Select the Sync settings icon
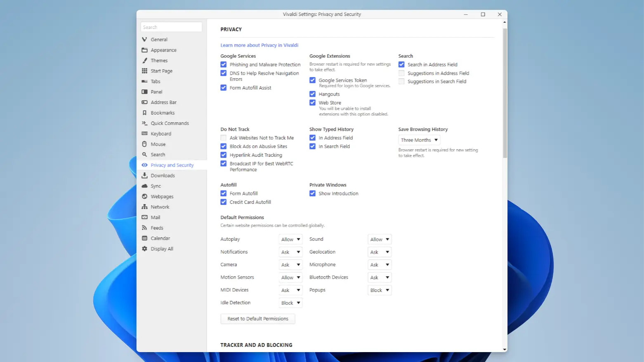Viewport: 644px width, 362px height. [156, 186]
